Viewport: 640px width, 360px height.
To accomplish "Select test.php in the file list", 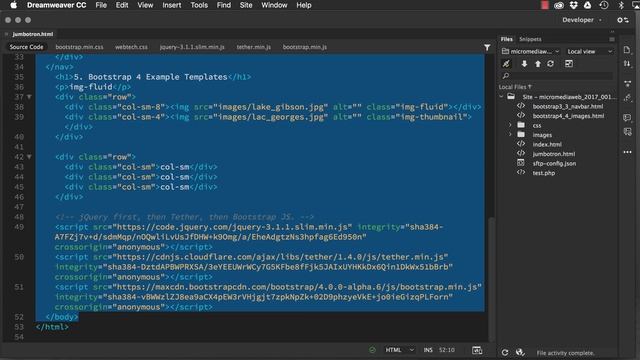I will (x=543, y=173).
